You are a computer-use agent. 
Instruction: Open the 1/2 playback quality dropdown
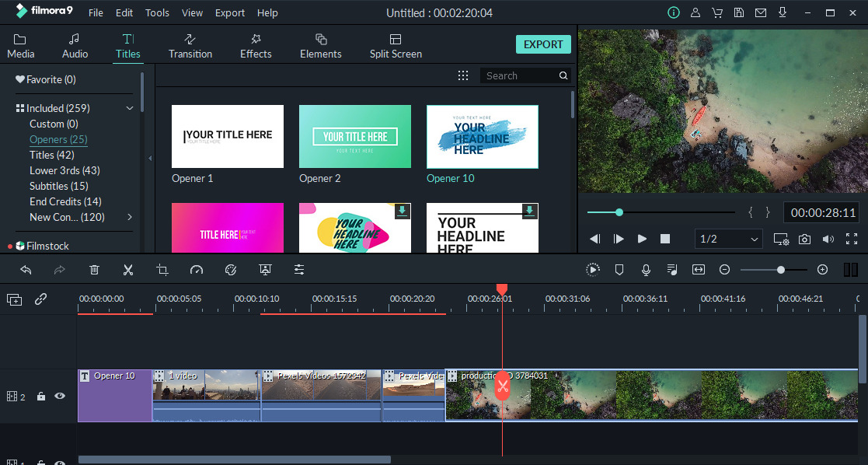[x=729, y=239]
